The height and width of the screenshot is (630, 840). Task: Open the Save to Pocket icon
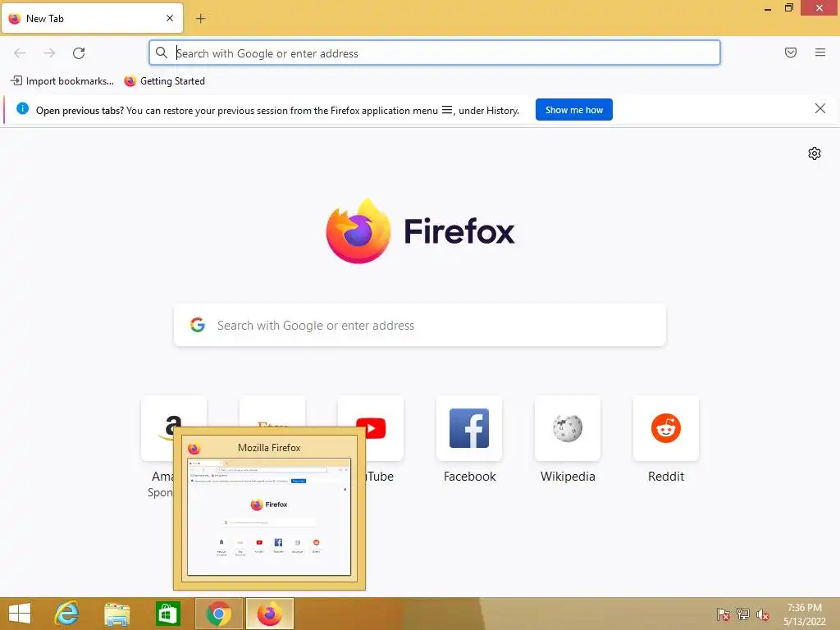[791, 52]
